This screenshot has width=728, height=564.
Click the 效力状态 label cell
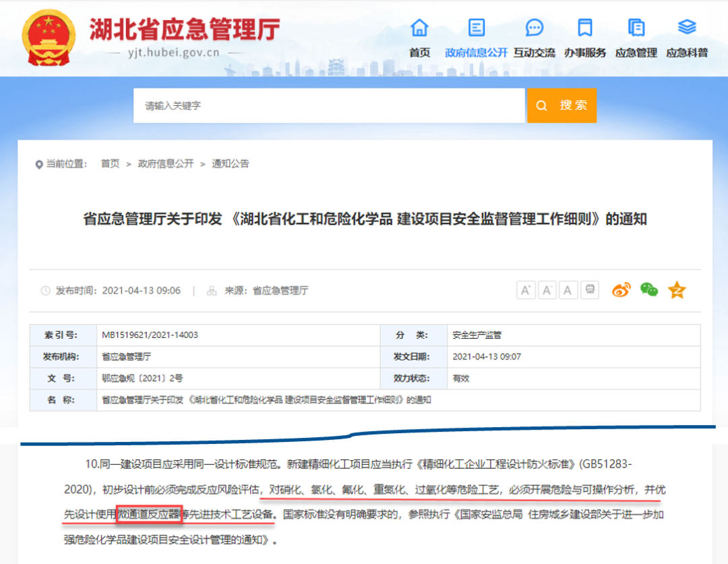pyautogui.click(x=414, y=378)
